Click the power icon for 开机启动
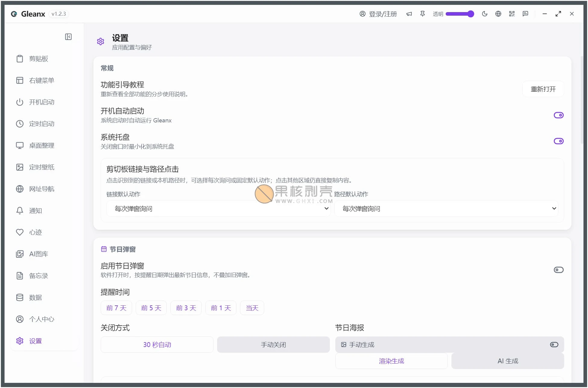This screenshot has height=388, width=588. (x=20, y=102)
